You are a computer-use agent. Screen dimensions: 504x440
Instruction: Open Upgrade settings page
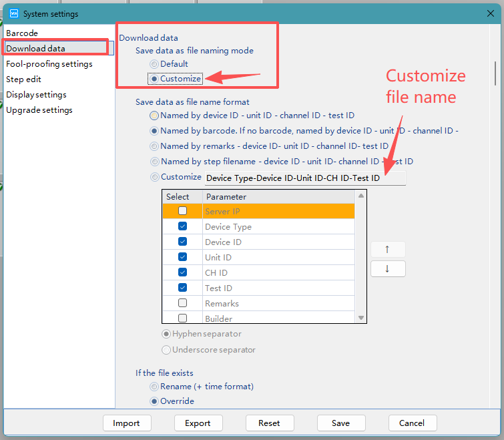39,110
